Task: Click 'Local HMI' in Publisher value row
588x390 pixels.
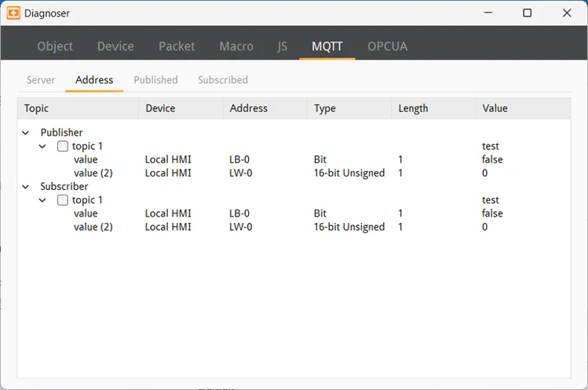Action: pyautogui.click(x=168, y=159)
